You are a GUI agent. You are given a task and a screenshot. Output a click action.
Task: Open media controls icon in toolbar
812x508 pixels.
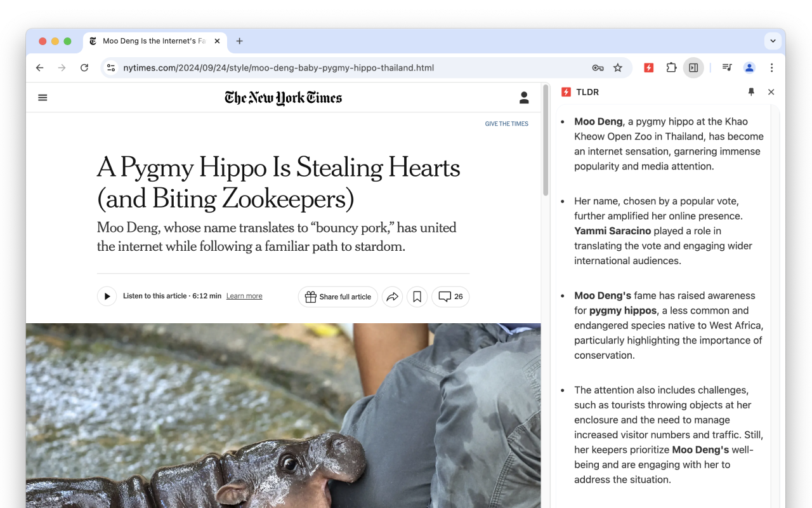[x=727, y=68]
